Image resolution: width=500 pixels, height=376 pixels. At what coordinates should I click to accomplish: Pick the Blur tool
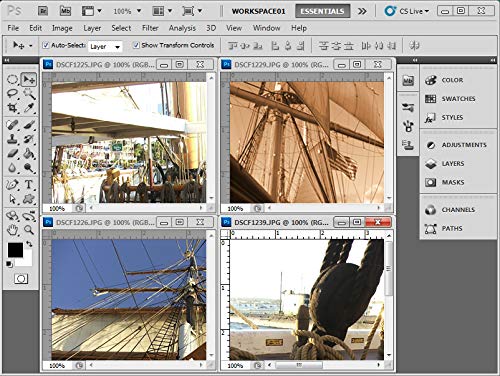12,168
